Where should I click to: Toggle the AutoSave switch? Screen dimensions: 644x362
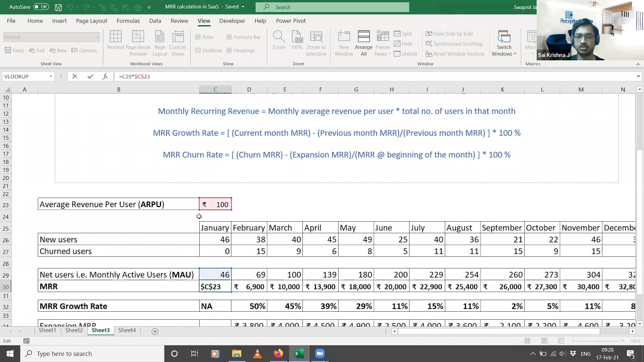coord(41,7)
